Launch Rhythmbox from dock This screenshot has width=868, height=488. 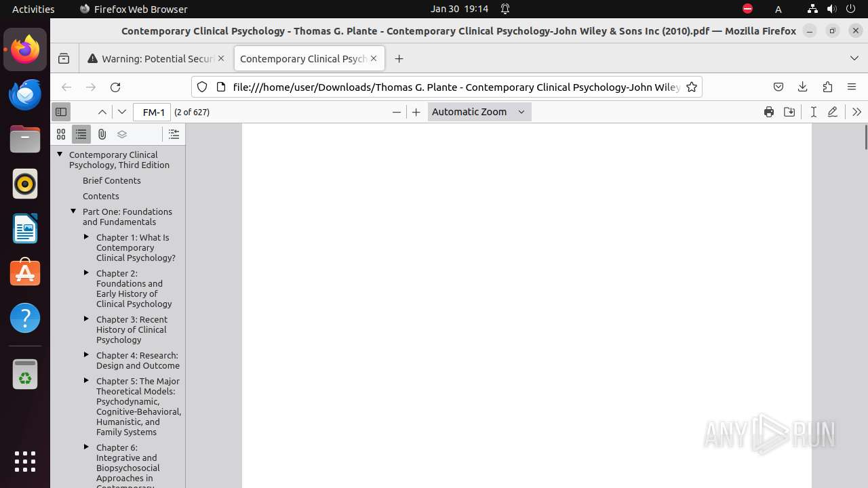(25, 184)
